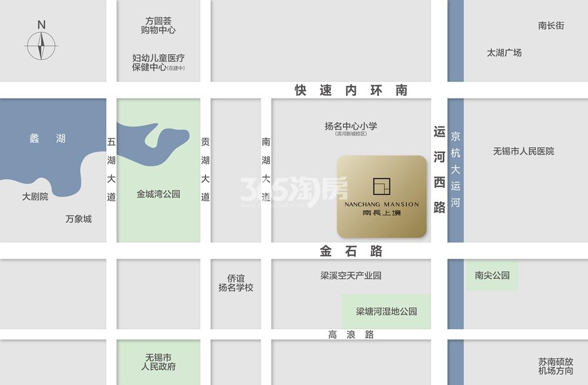Screen dimensions: 588x385
Task: Click the 高浪路 road label
Action: (351, 334)
